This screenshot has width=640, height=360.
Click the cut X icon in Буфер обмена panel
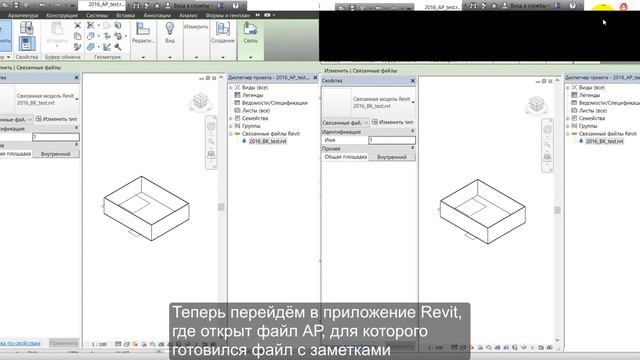(78, 25)
